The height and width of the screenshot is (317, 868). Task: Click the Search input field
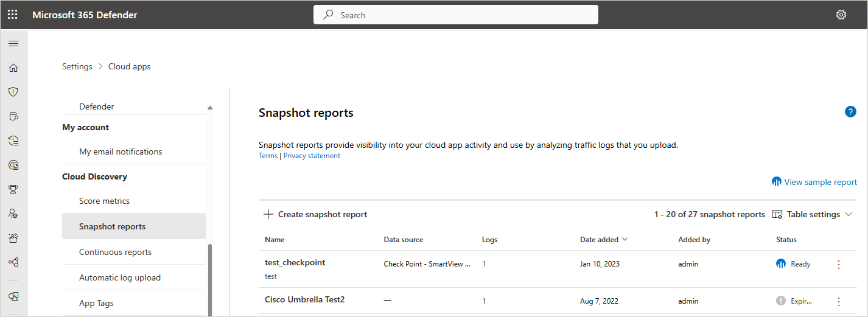tap(455, 15)
